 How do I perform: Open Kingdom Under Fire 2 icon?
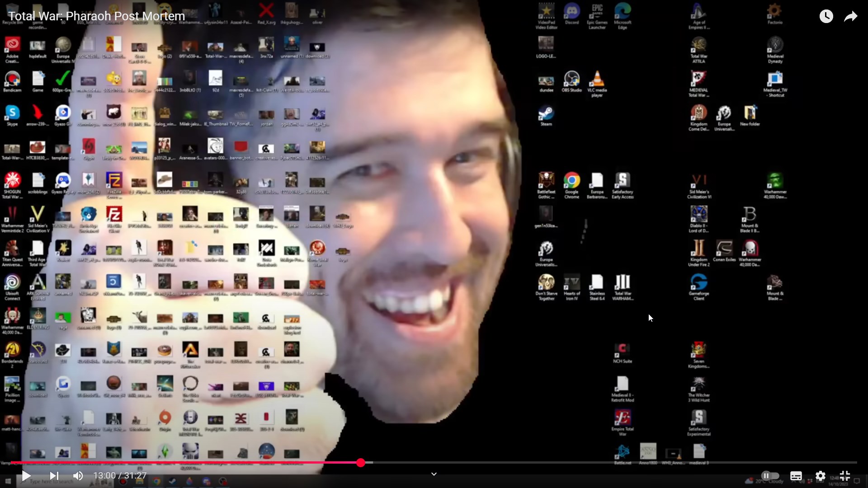click(699, 253)
